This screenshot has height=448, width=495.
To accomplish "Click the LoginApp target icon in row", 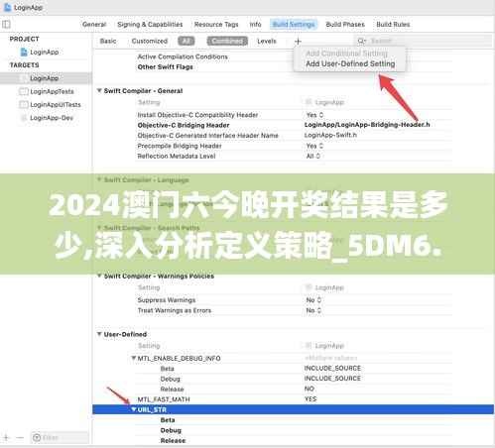I will [x=24, y=78].
